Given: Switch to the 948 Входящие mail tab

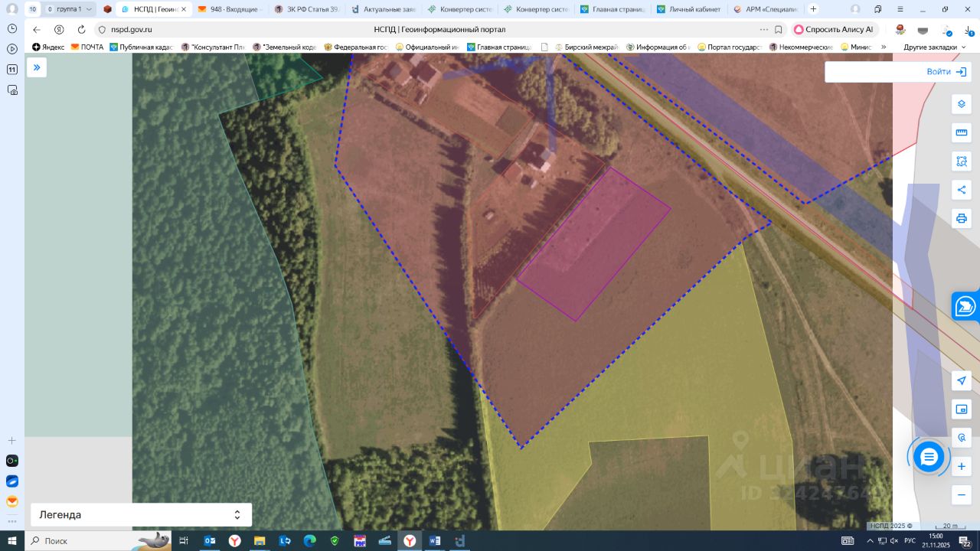Looking at the screenshot, I should coord(229,9).
